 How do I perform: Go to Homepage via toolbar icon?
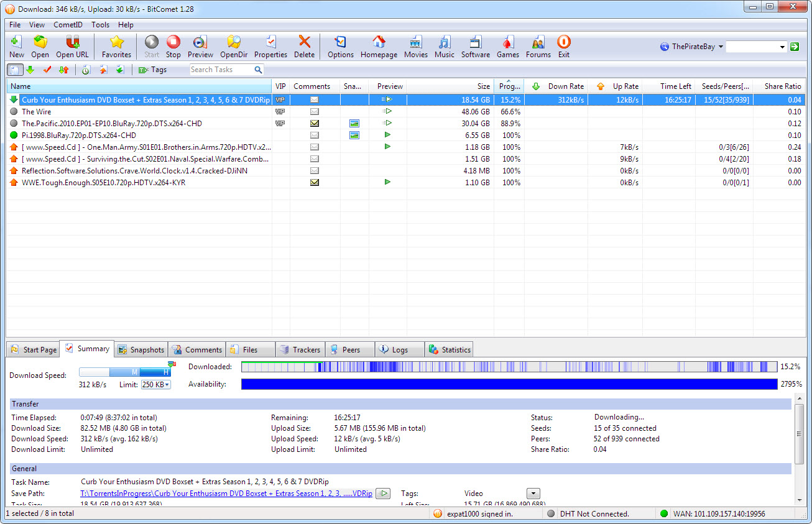coord(379,42)
